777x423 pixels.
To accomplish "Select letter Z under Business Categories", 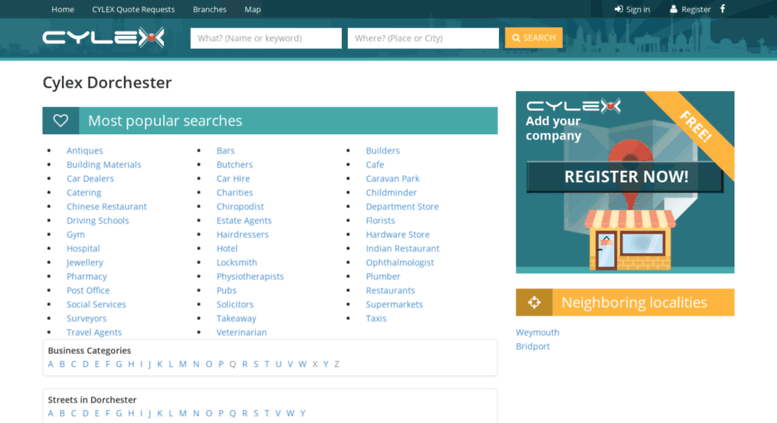I will coord(337,364).
